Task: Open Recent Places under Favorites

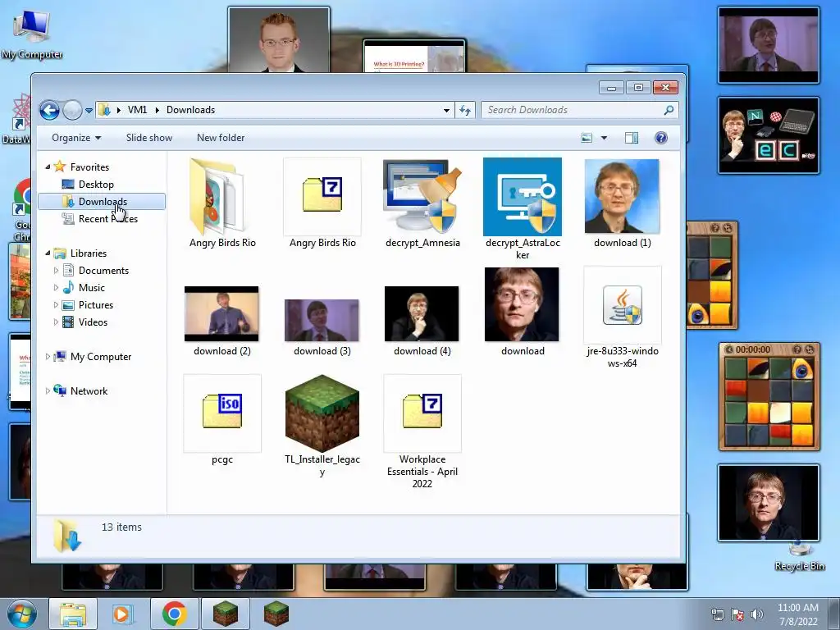Action: pyautogui.click(x=107, y=218)
